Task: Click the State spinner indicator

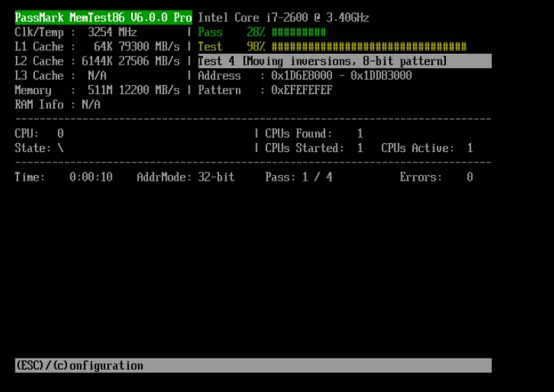Action: (x=61, y=148)
